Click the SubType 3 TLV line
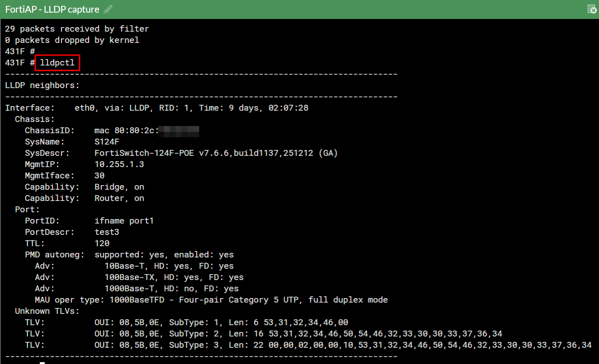 (x=308, y=345)
